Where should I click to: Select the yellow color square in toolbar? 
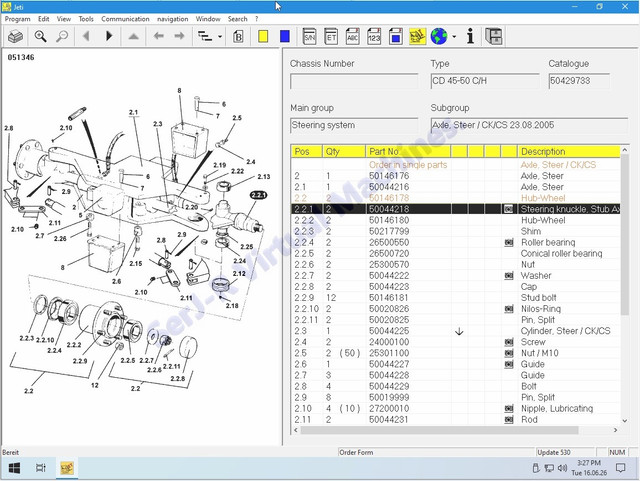tap(263, 36)
